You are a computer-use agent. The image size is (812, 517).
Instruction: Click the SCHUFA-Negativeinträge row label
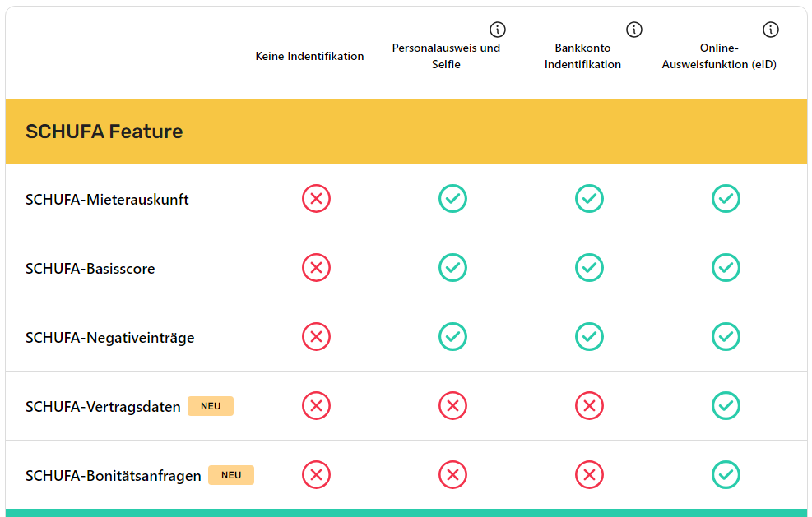click(x=110, y=338)
